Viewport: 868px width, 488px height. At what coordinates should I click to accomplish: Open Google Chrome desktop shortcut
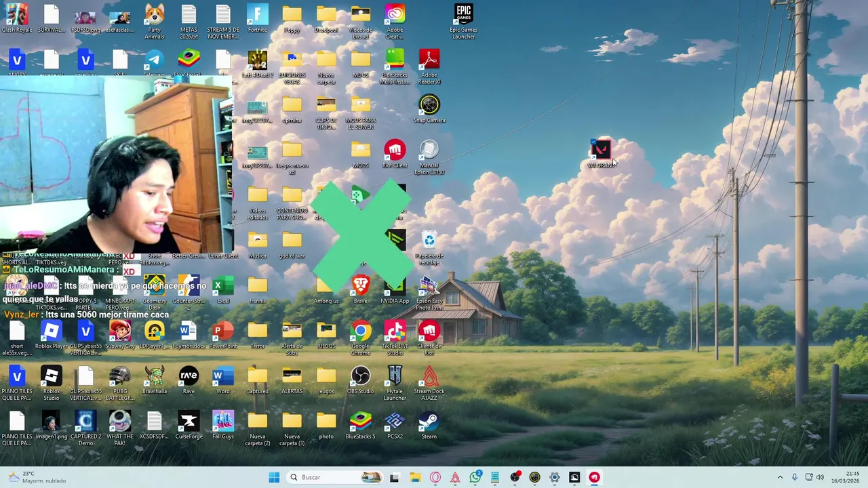click(361, 338)
